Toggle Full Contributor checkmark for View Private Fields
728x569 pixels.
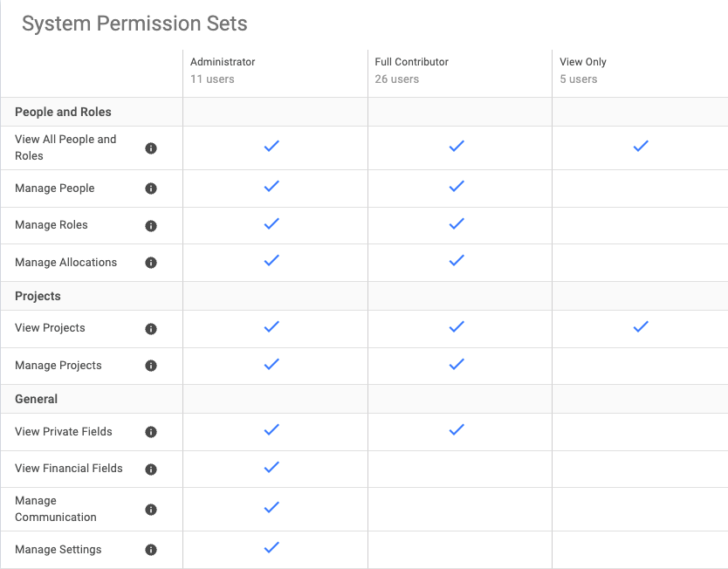click(457, 429)
